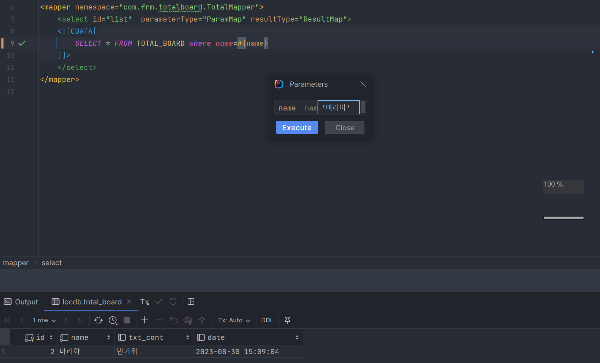Click the SELECT statement on line 9

click(171, 43)
